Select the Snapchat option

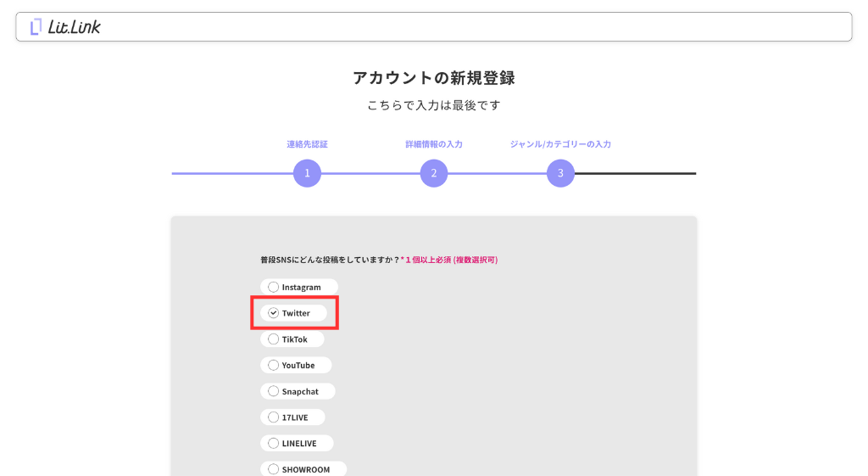tap(298, 391)
